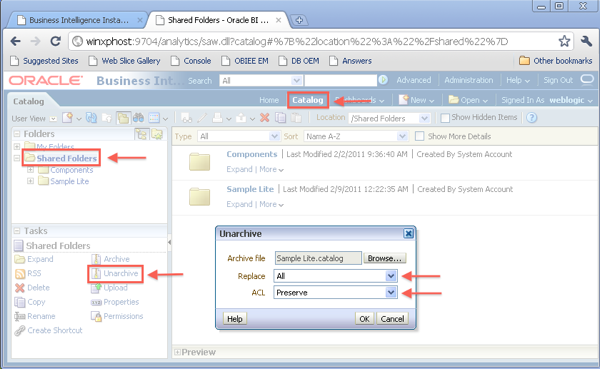Open the ACL Preserve dropdown
Image resolution: width=600 pixels, height=369 pixels.
click(391, 292)
